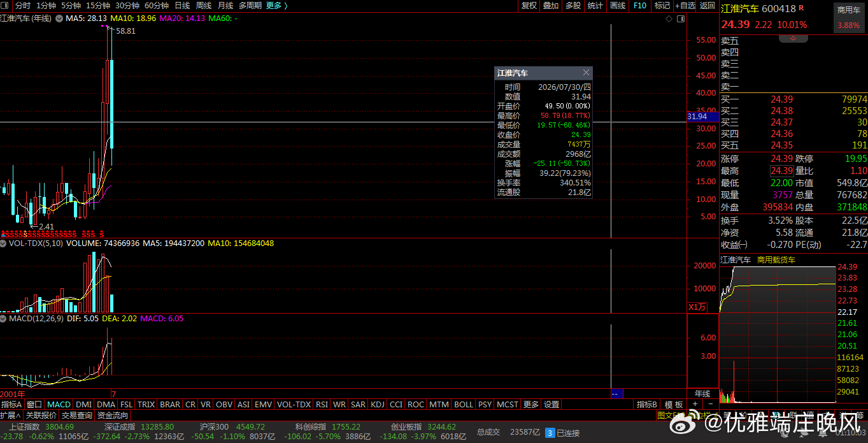Choose the OBV indicator
The height and width of the screenshot is (443, 868).
click(224, 404)
